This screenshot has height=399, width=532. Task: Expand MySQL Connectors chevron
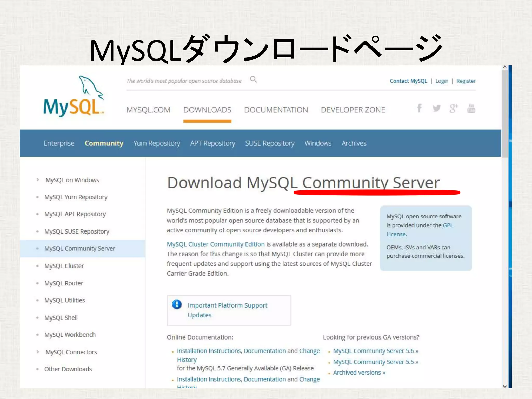pyautogui.click(x=38, y=352)
